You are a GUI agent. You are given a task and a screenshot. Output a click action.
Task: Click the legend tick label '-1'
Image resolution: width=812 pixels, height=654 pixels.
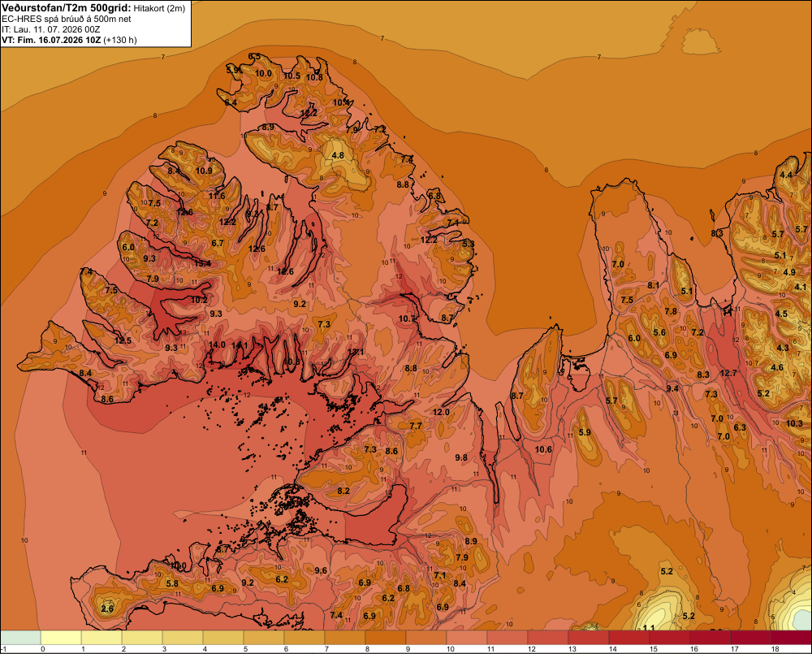(x=3, y=649)
